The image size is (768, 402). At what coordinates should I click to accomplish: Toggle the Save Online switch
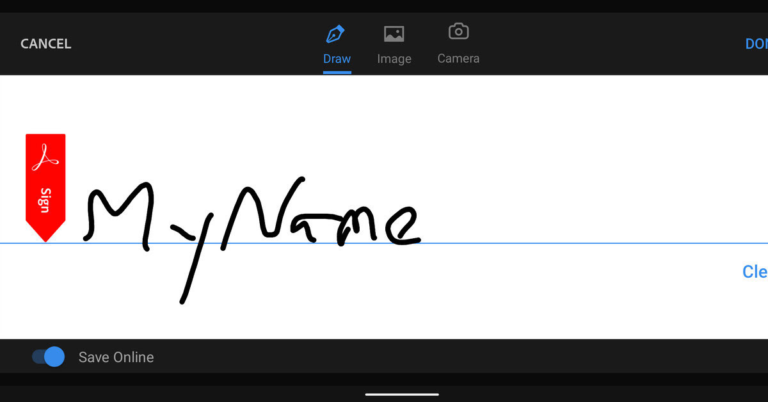48,357
